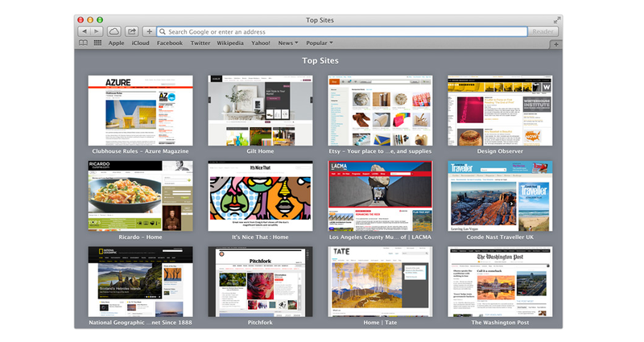Open The Washington Post thumbnail
Screen dimensions: 644x342
(500, 282)
